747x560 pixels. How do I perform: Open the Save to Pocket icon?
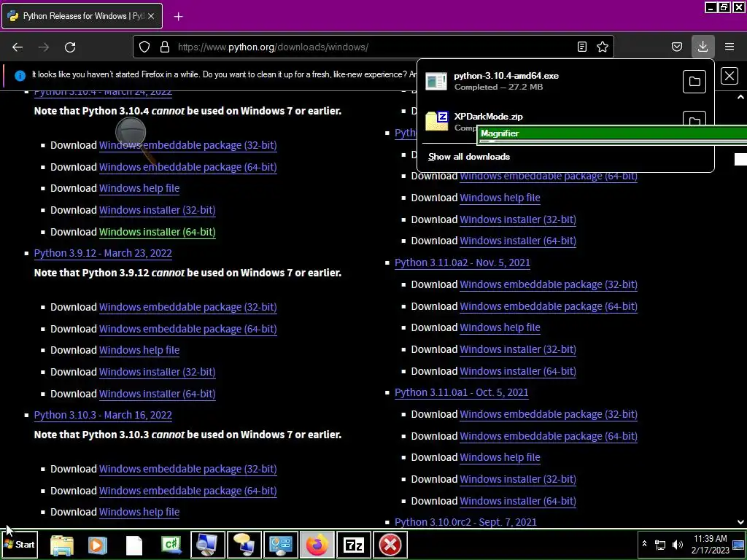676,47
